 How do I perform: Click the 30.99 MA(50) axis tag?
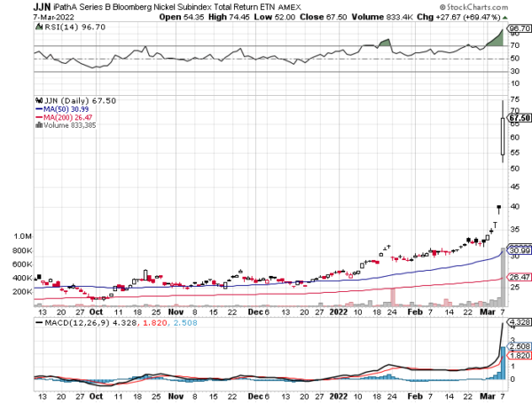pos(519,249)
